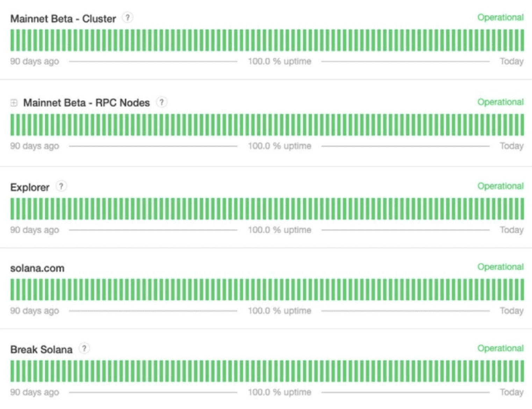Click last day bar in Break Solana uptime chart

pos(522,371)
